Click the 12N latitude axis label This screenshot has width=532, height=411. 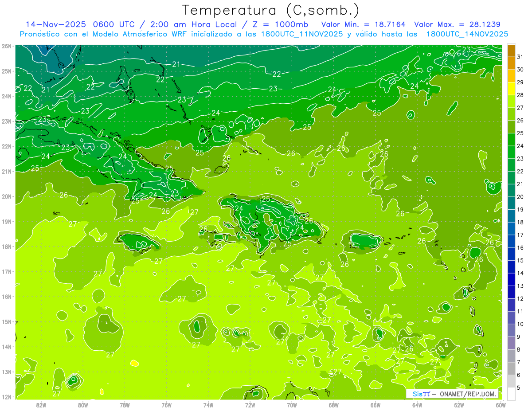click(x=7, y=397)
